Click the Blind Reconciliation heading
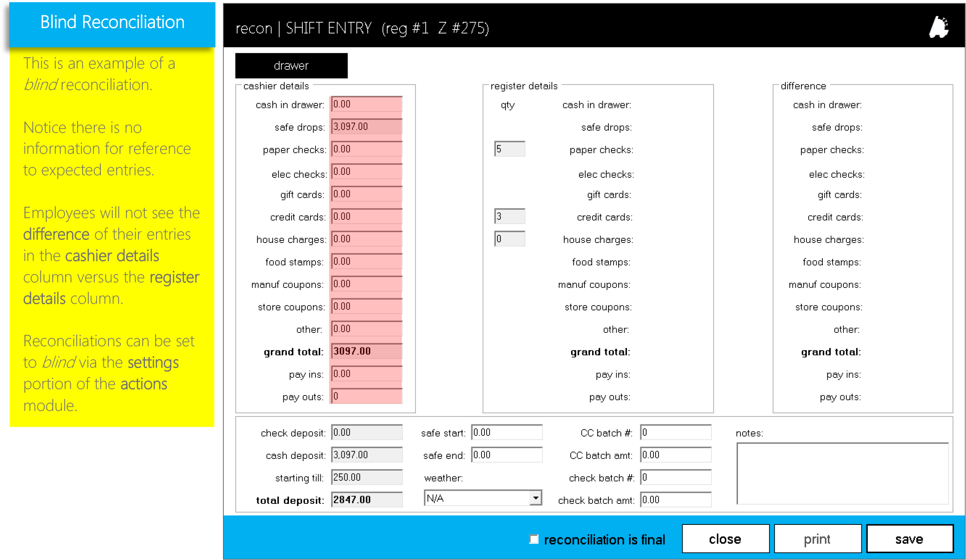This screenshot has height=560, width=966. (x=112, y=22)
